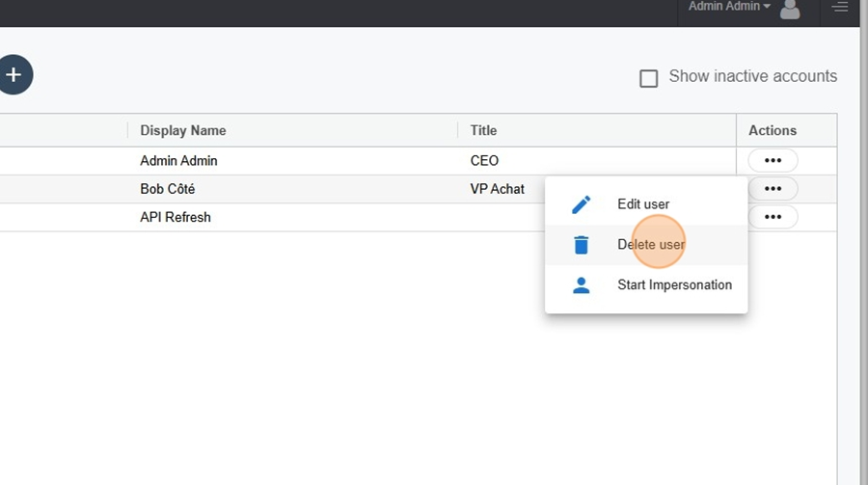The image size is (868, 485).
Task: Expand the Admin Admin account dropdown
Action: (x=729, y=6)
